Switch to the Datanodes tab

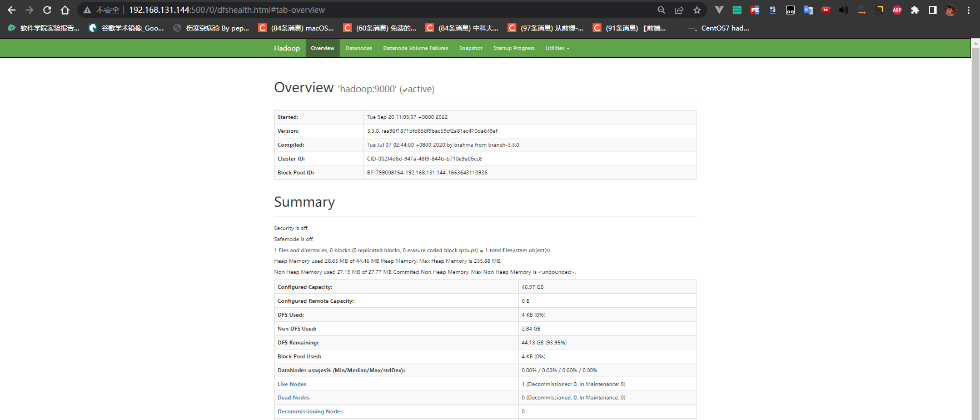(x=359, y=48)
